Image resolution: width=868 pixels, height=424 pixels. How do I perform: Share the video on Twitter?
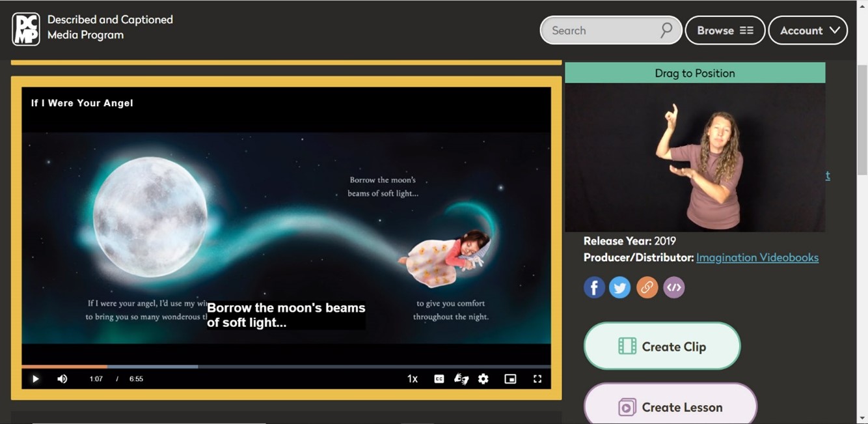tap(620, 287)
